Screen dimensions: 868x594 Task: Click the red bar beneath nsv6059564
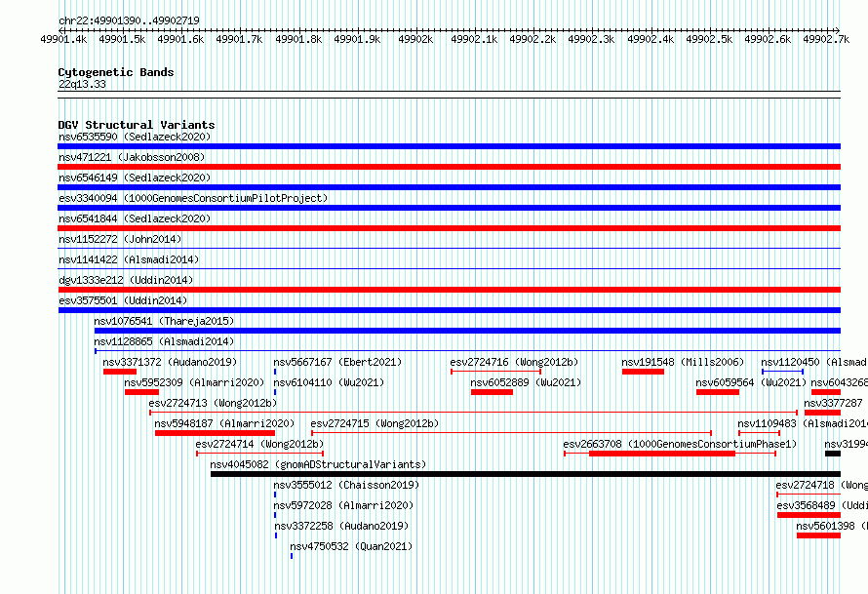coord(718,392)
